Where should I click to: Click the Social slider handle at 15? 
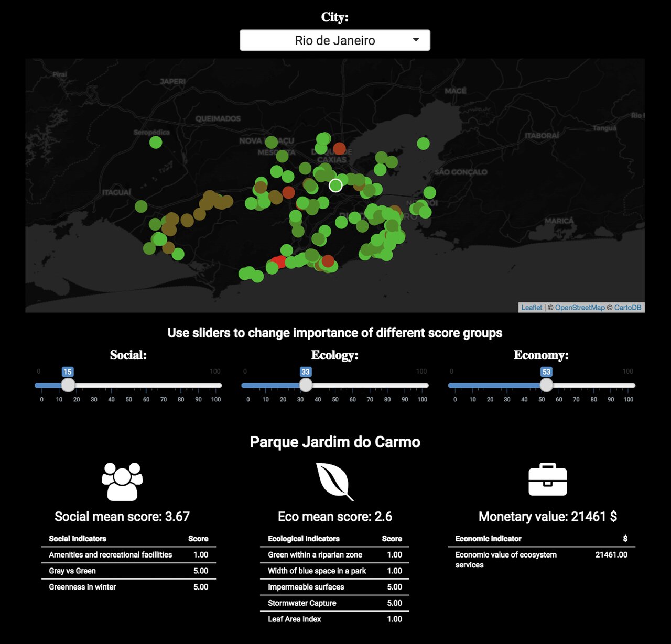(68, 385)
